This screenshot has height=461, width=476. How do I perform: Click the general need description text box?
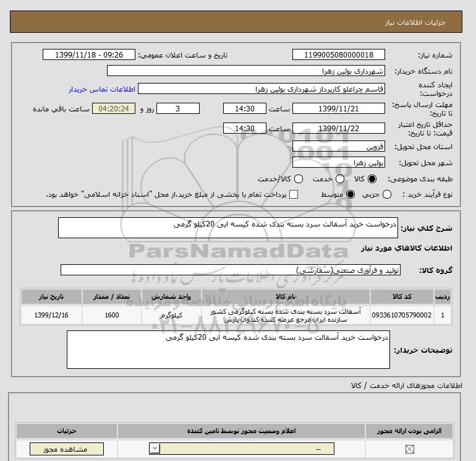coord(228,228)
